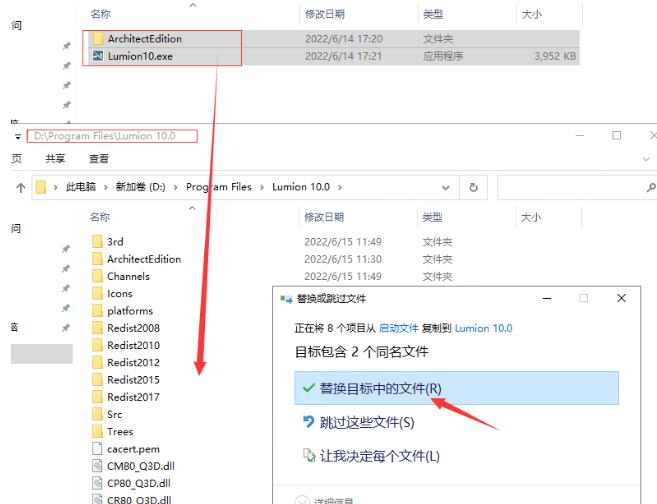657x504 pixels.
Task: Select the CM80_Q3D.dll file icon
Action: coord(97,466)
